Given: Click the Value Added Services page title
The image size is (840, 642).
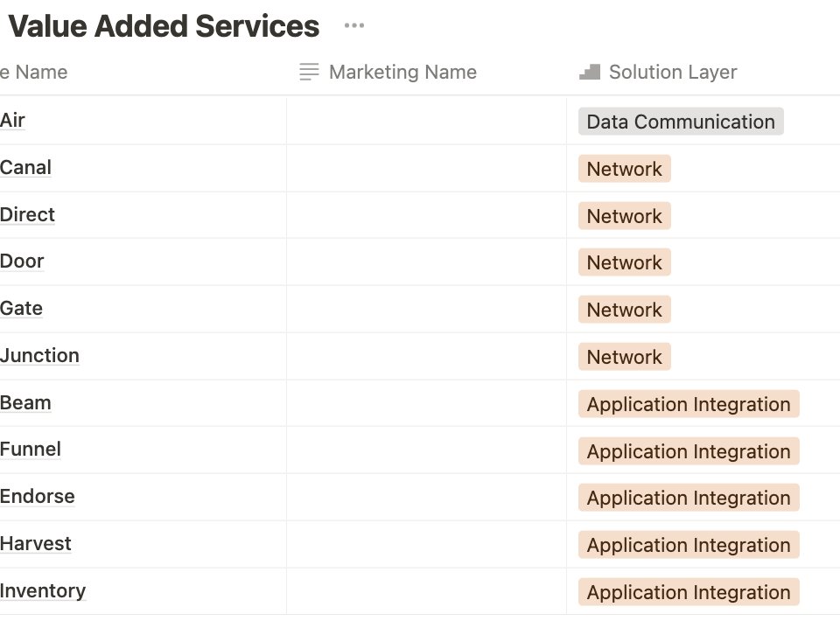Looking at the screenshot, I should point(164,25).
